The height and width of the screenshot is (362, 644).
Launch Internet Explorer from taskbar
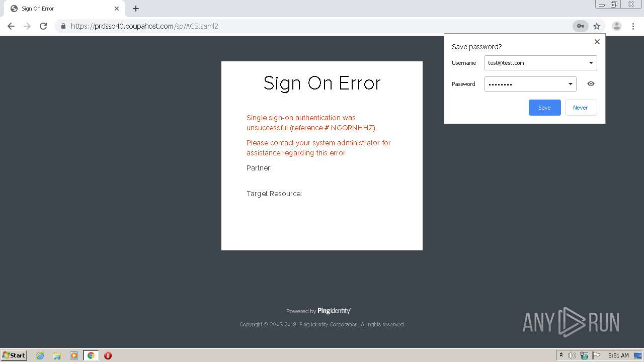click(x=40, y=355)
